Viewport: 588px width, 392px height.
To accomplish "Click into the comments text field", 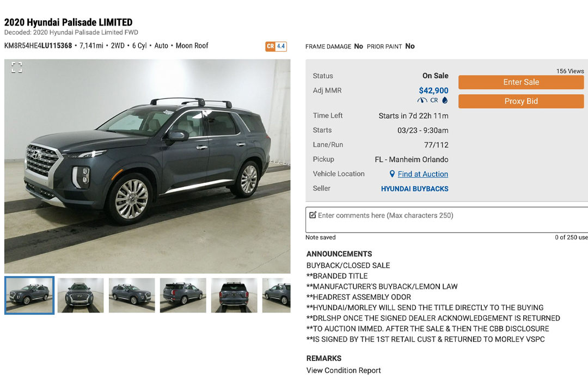I will tap(446, 220).
